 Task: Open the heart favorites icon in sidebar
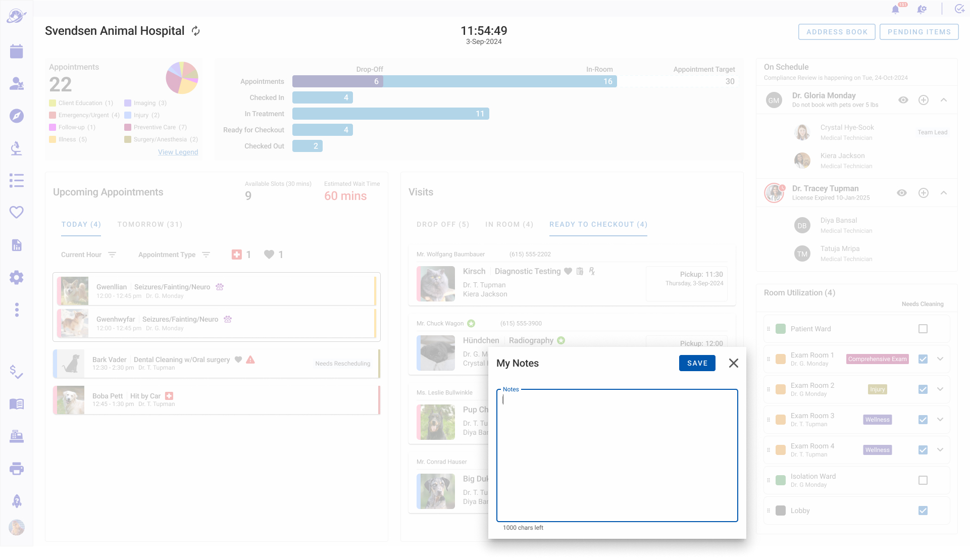tap(16, 213)
